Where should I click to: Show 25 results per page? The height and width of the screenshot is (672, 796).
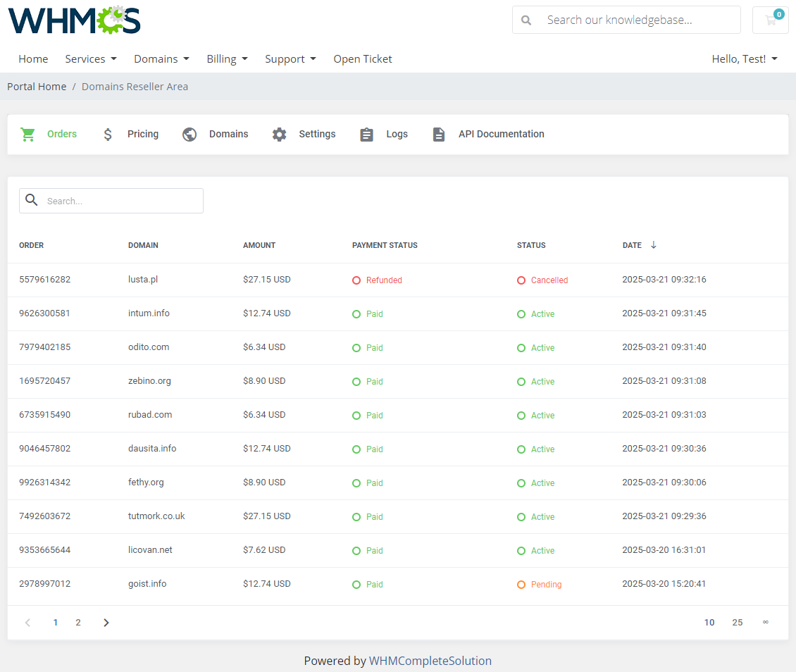pyautogui.click(x=738, y=622)
